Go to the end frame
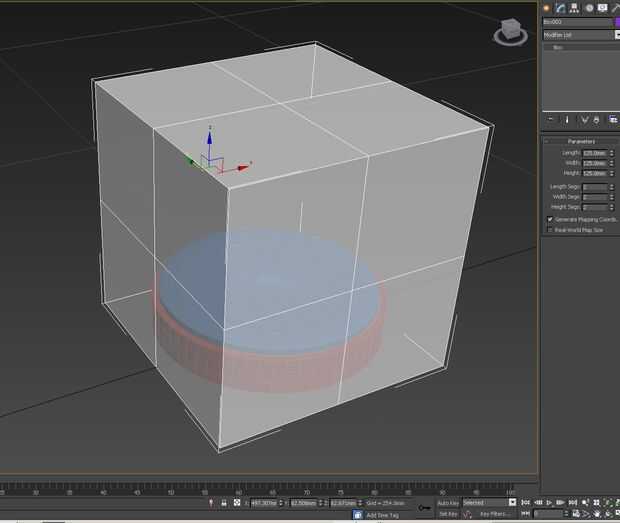The width and height of the screenshot is (620, 523). click(573, 502)
